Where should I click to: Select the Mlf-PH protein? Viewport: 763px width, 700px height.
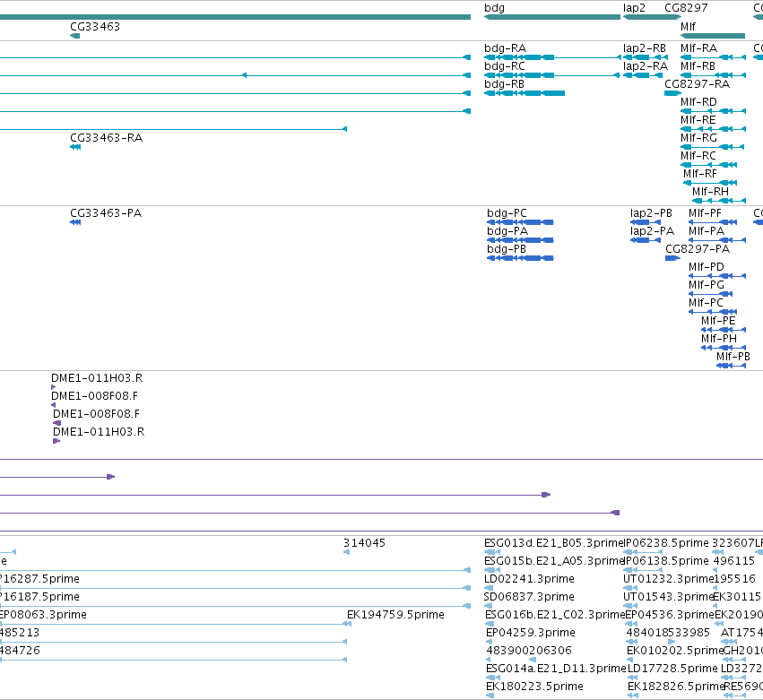click(724, 348)
